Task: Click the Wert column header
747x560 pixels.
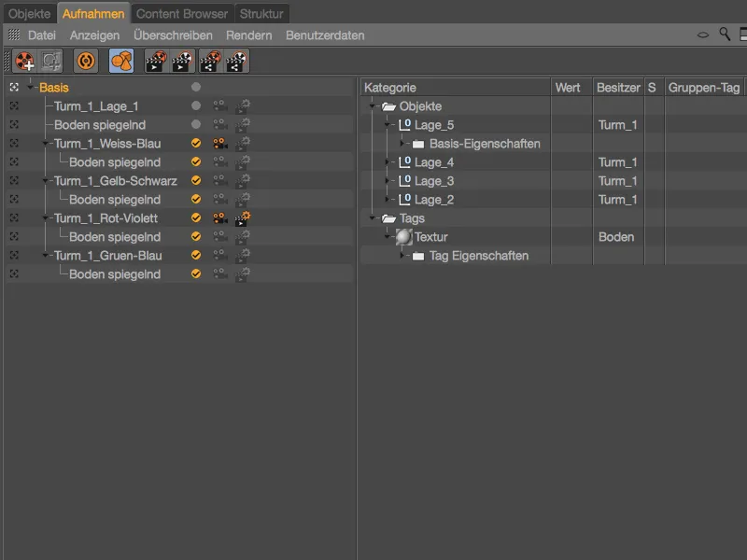Action: 571,87
